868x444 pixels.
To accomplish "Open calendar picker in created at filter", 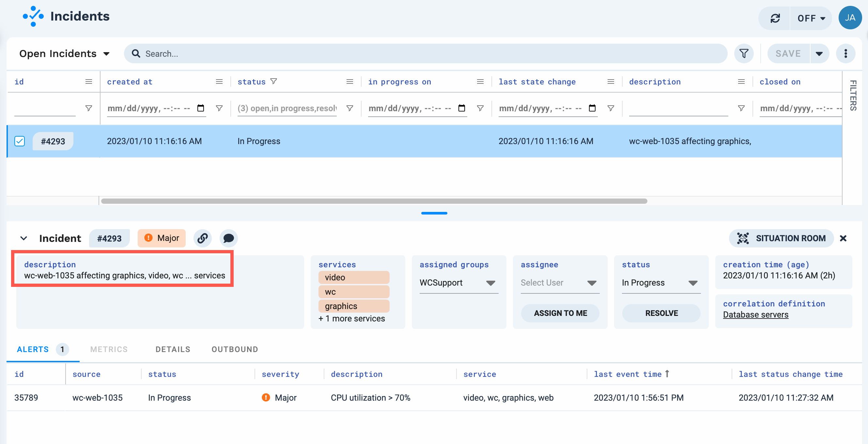I will coord(201,108).
